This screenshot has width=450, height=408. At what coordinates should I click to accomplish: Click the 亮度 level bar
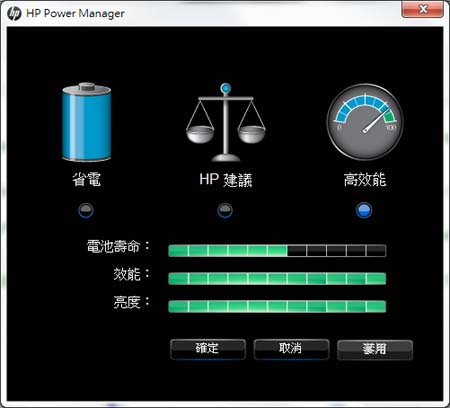[277, 306]
